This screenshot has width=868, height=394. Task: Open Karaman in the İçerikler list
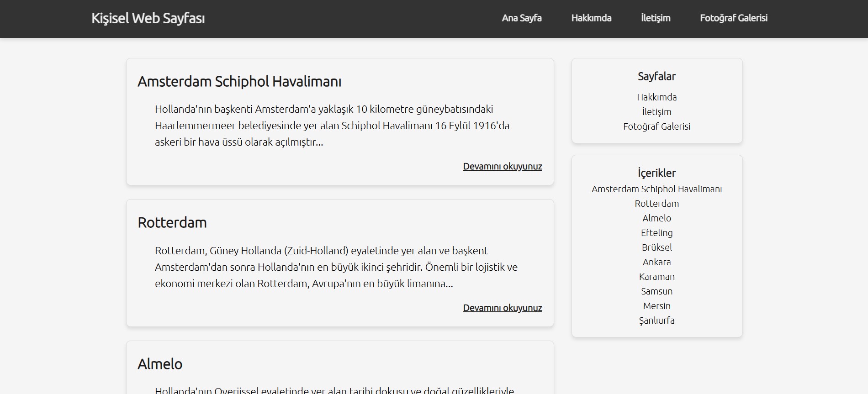(657, 277)
